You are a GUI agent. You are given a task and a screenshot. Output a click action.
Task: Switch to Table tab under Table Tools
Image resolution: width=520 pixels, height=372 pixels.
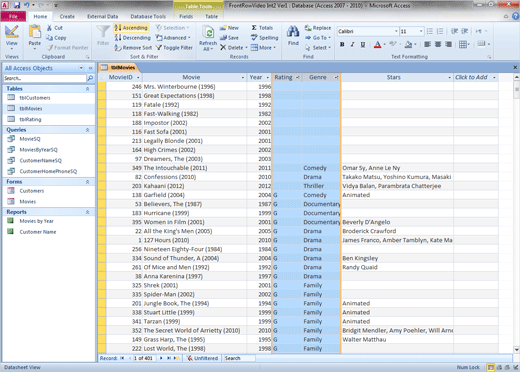tap(211, 16)
